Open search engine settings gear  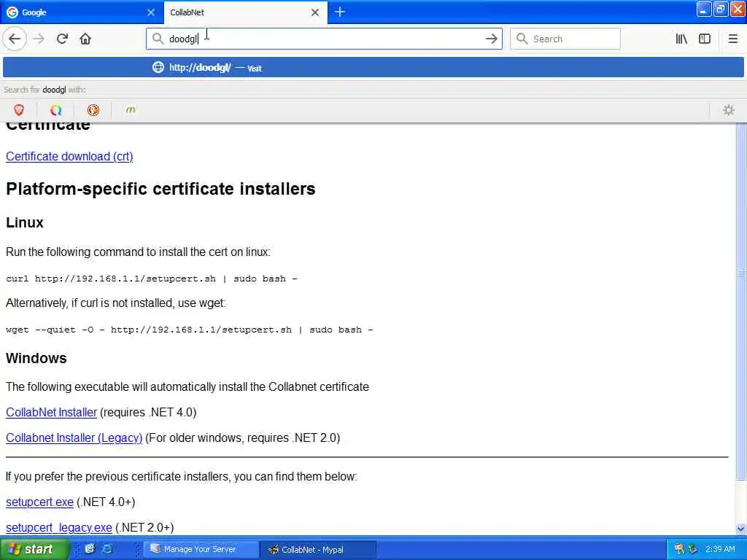pos(729,110)
